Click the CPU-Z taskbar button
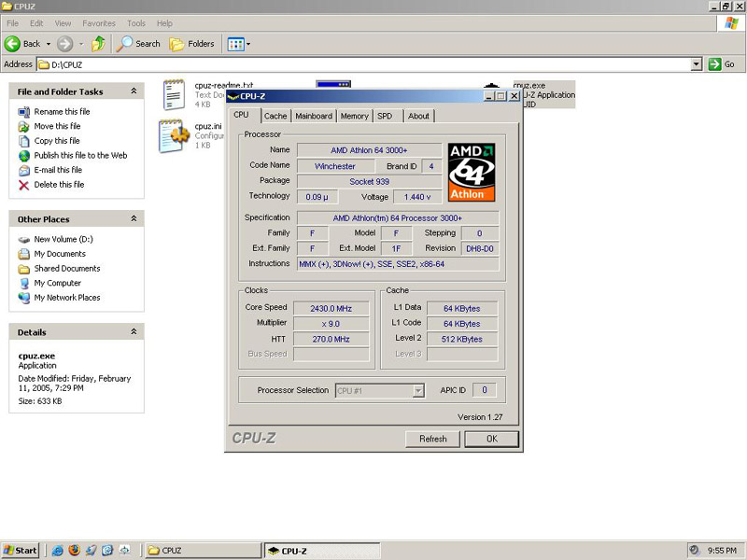The image size is (747, 560). pyautogui.click(x=322, y=551)
